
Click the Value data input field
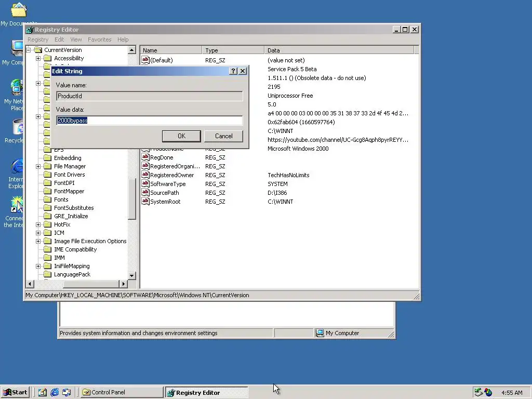150,121
